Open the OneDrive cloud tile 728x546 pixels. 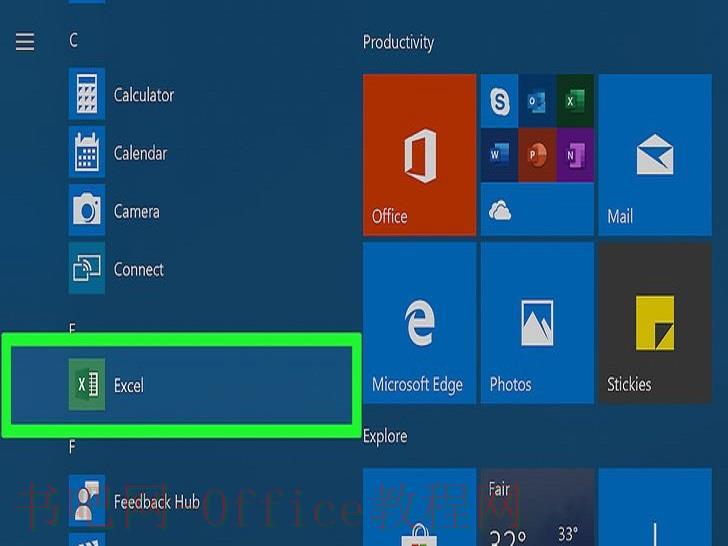click(x=537, y=209)
